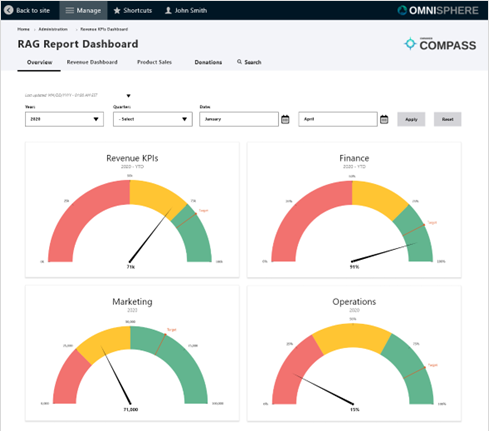489x431 pixels.
Task: Expand the Quarter Select dropdown
Action: pos(153,119)
